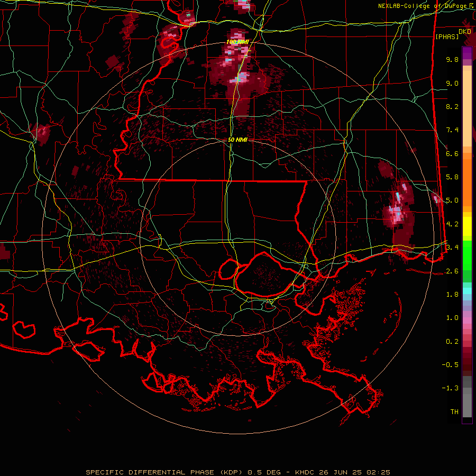Click the 2.6 legend value

(x=452, y=271)
